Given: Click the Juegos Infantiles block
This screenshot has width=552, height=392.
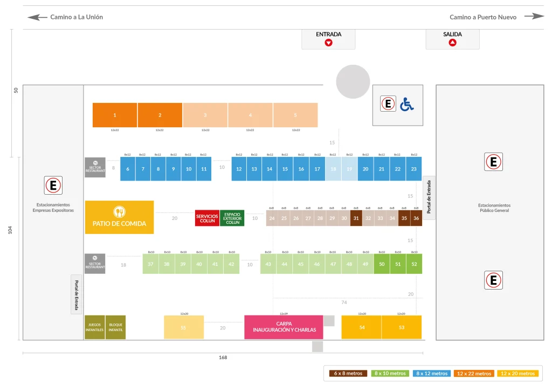Looking at the screenshot, I should point(95,327).
